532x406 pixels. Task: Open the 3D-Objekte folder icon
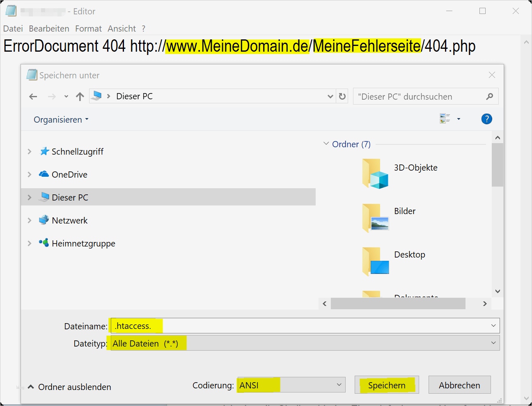[376, 173]
